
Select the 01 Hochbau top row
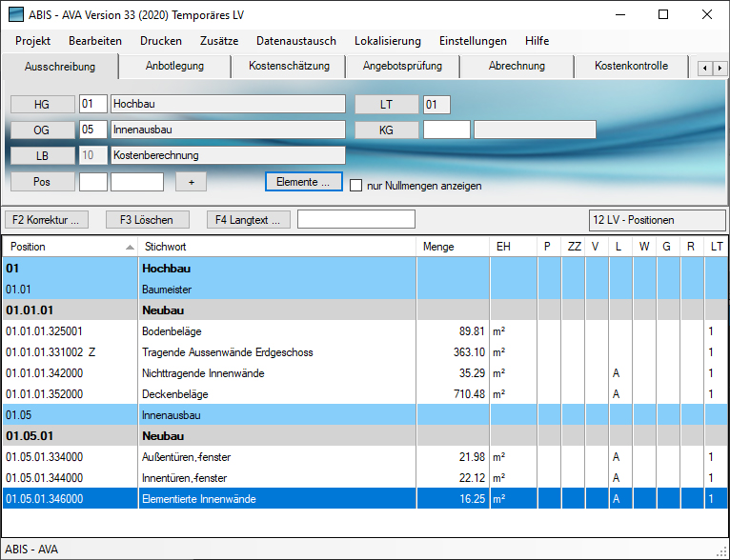tap(365, 269)
